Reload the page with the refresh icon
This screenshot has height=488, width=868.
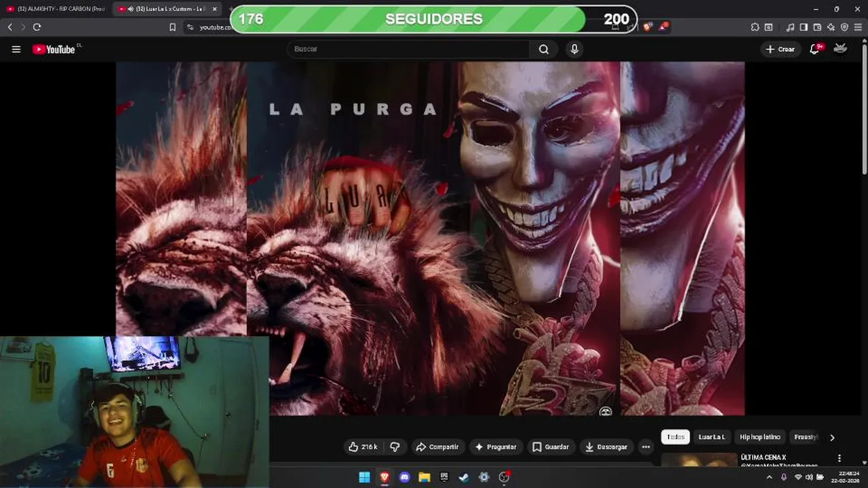[37, 27]
